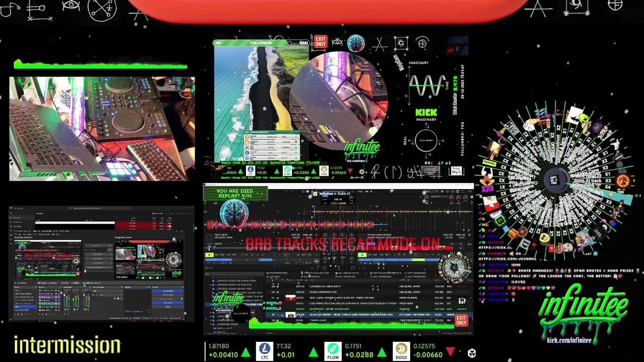
Task: Click Task Manager search box at top
Action: point(99,208)
